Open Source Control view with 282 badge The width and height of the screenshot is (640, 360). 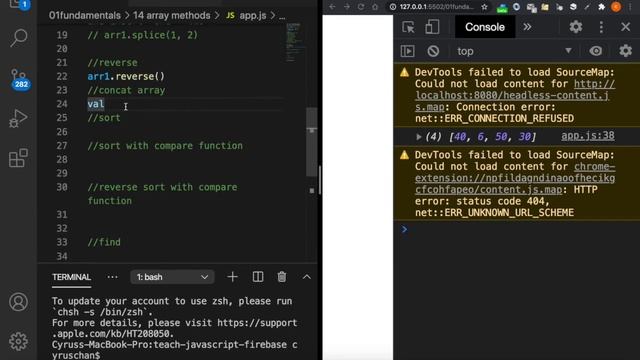point(19,78)
